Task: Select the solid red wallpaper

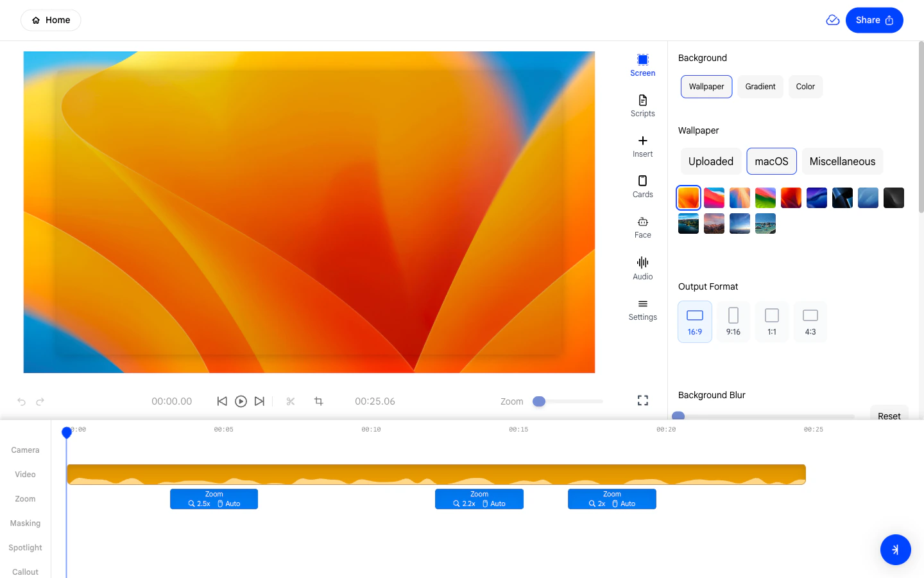Action: [791, 198]
